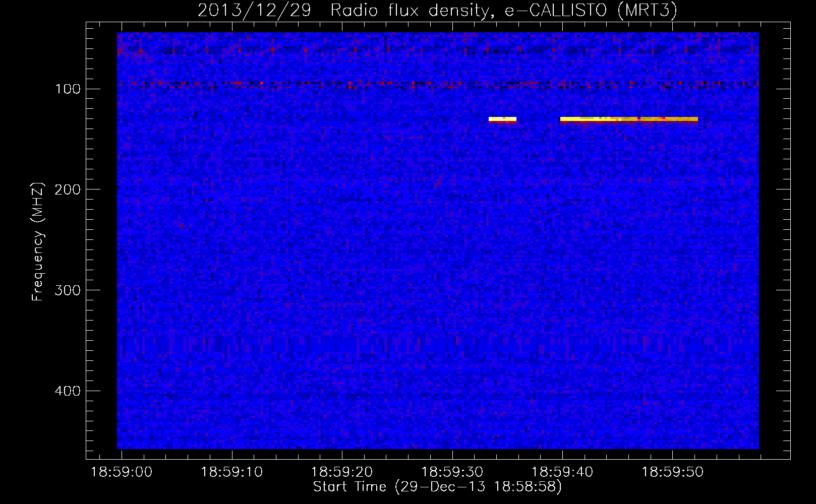This screenshot has height=504, width=816.
Task: Click the frequency tick label '100'
Action: (x=68, y=89)
